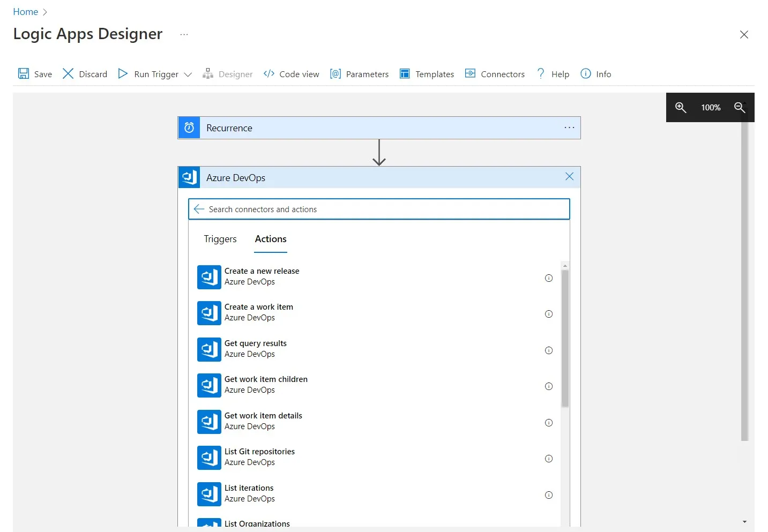The image size is (768, 532).
Task: Click the Run Trigger label
Action: [x=156, y=74]
